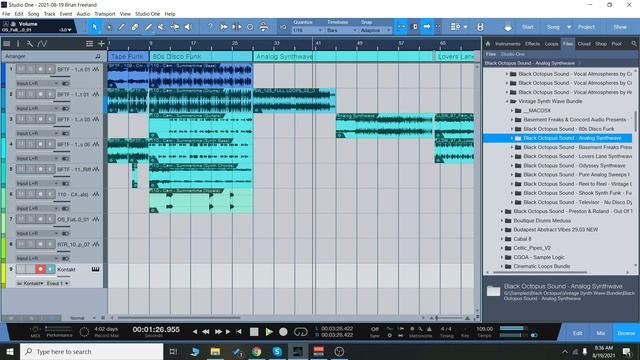Start playback with the green play button
Viewport: 640px width, 360px height.
[x=269, y=332]
